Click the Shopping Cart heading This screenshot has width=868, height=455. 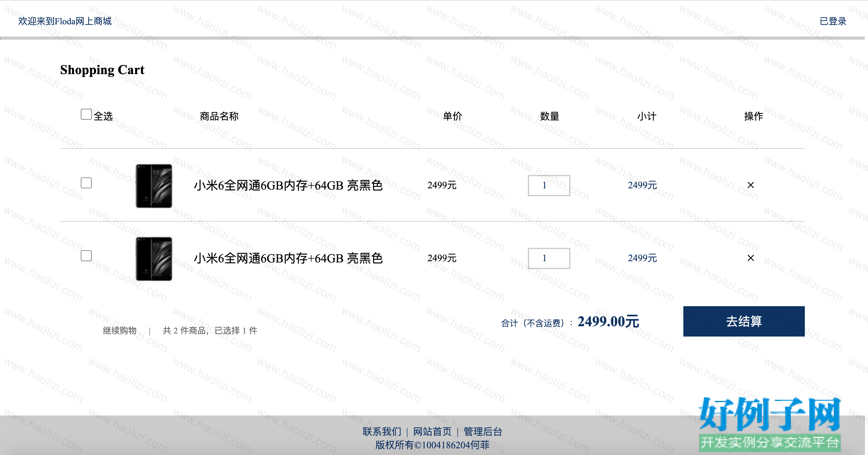point(102,70)
